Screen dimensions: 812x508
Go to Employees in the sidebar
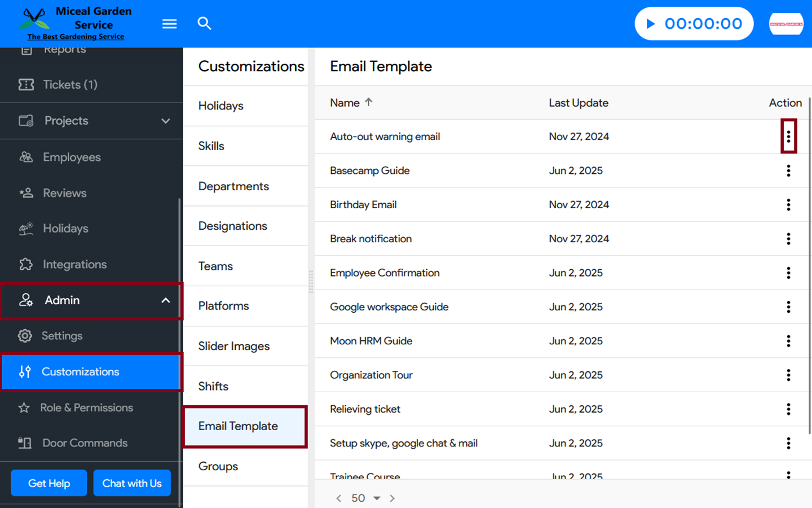pos(72,157)
